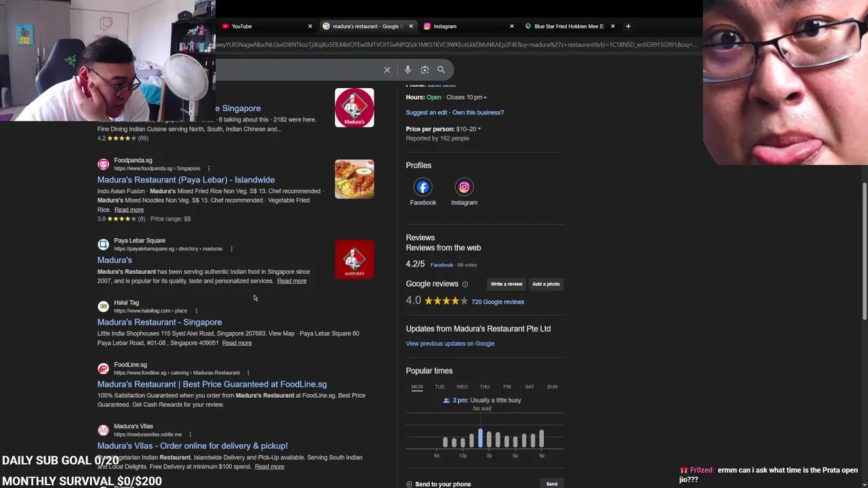Expand the Price per person dropdown

pos(479,129)
